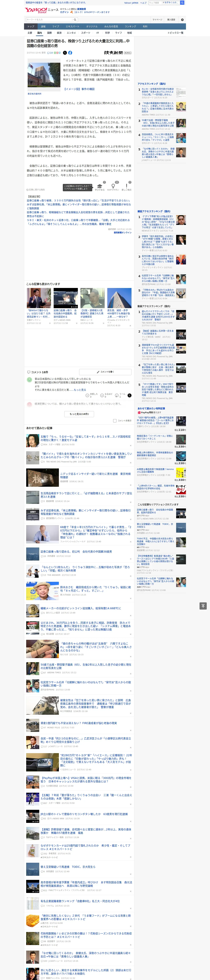The width and height of the screenshot is (210, 980).
Task: Click the 新しい視点 exclamation reaction
Action: pyautogui.click(x=127, y=187)
